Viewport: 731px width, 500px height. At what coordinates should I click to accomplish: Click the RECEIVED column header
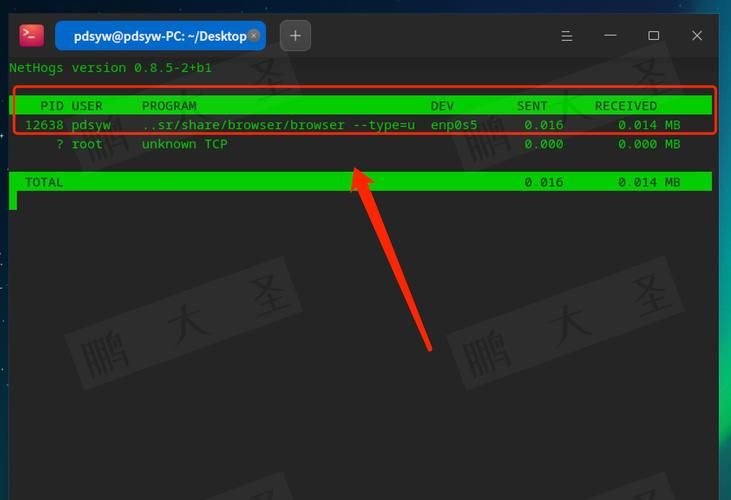[626, 106]
